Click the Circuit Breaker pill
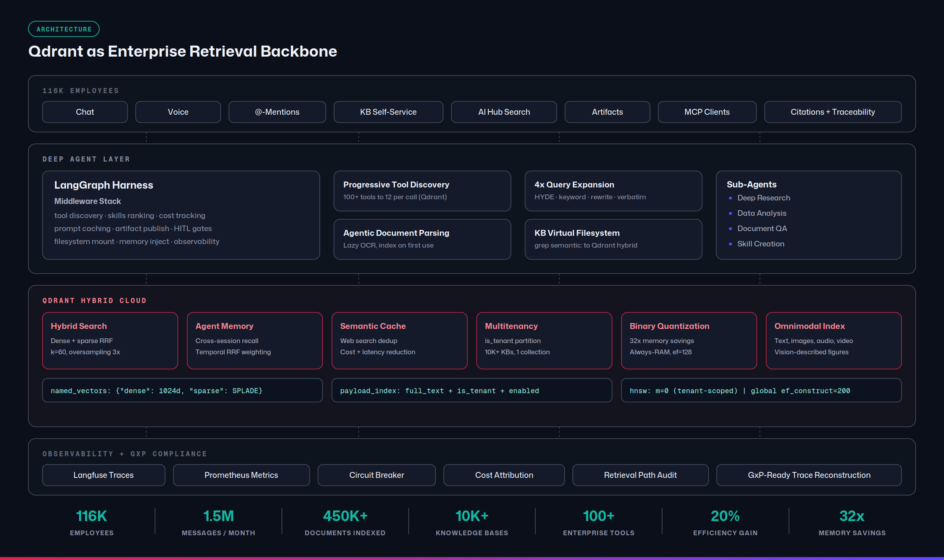The width and height of the screenshot is (944, 560). (x=377, y=475)
